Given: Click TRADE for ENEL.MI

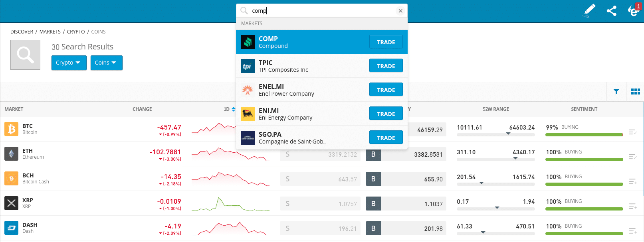Looking at the screenshot, I should tap(386, 90).
